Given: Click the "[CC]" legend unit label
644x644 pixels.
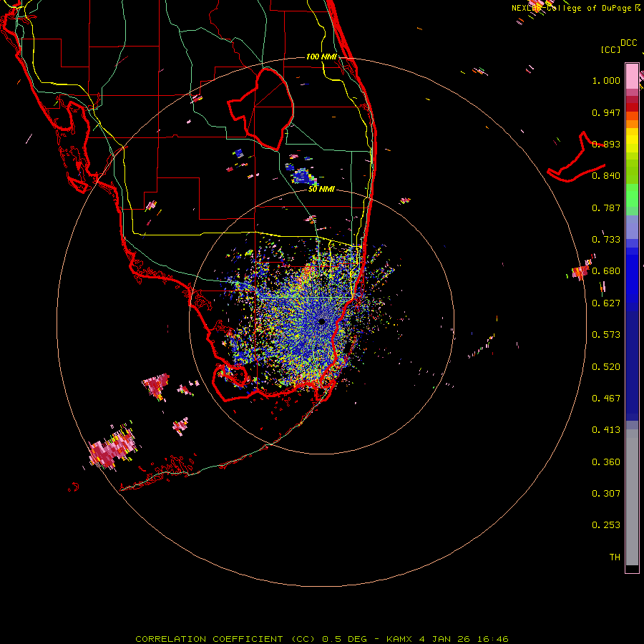Looking at the screenshot, I should 610,49.
